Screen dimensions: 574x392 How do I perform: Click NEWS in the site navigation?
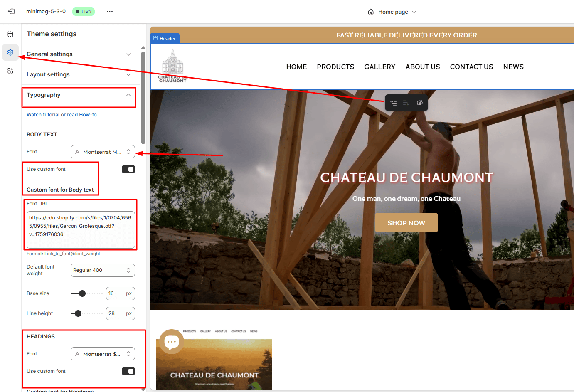coord(513,67)
